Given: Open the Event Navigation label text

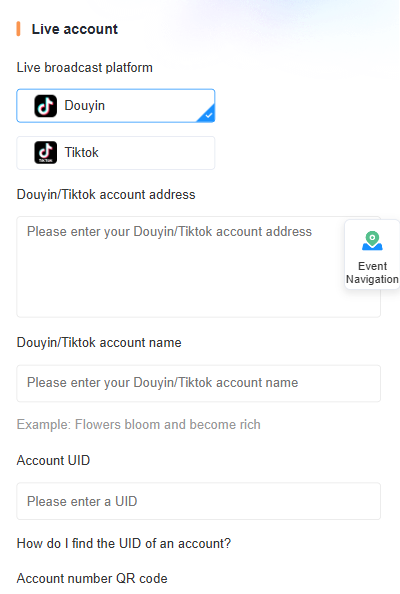Looking at the screenshot, I should (x=372, y=272).
